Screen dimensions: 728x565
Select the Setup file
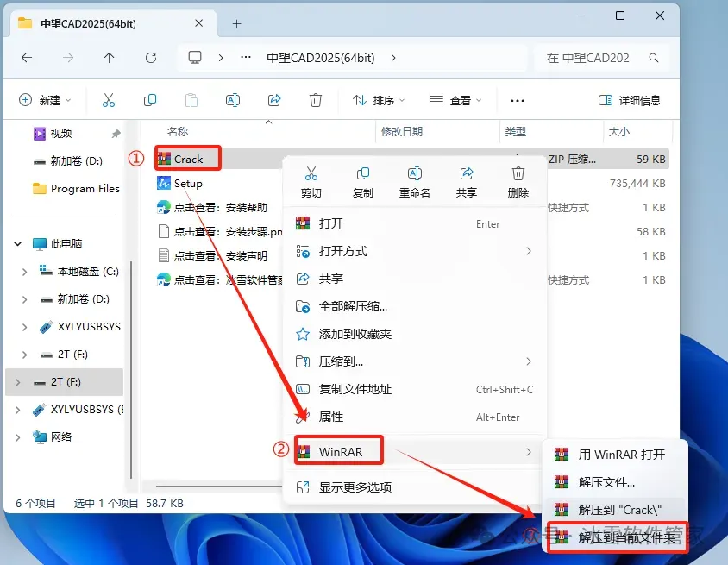180,184
